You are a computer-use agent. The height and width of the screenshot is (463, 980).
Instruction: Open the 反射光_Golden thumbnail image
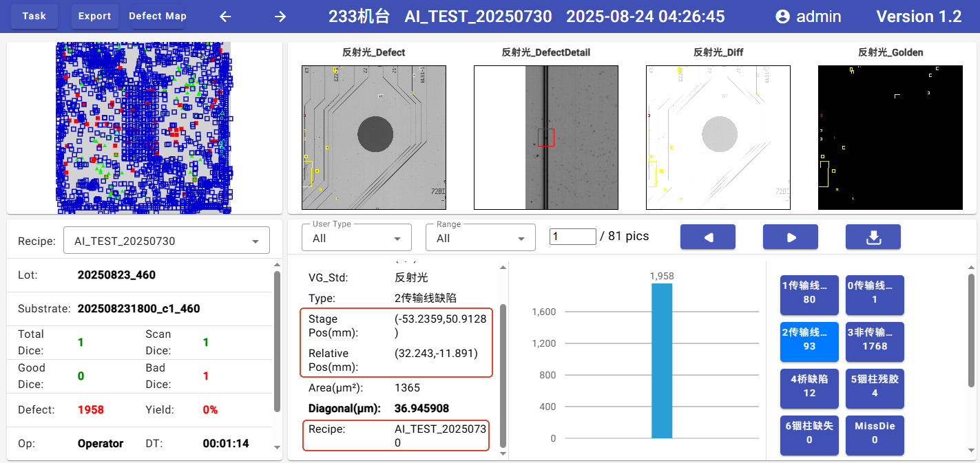(x=890, y=138)
